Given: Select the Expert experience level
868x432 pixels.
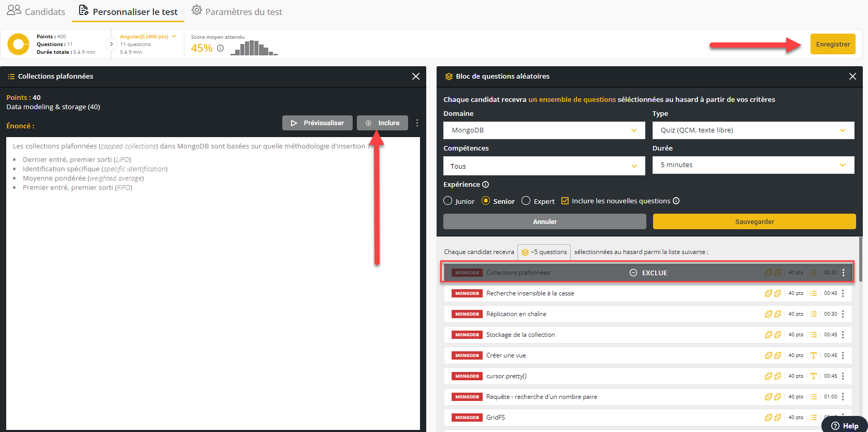Looking at the screenshot, I should (526, 201).
